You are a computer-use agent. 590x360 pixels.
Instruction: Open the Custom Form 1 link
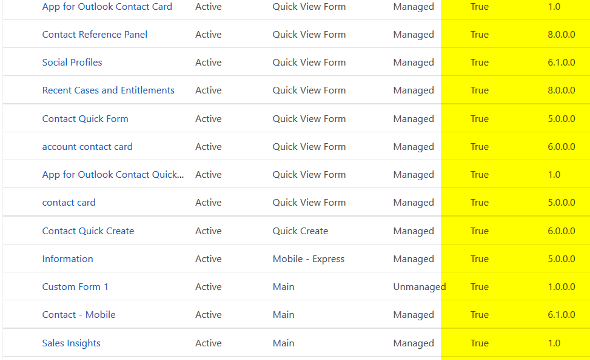75,287
